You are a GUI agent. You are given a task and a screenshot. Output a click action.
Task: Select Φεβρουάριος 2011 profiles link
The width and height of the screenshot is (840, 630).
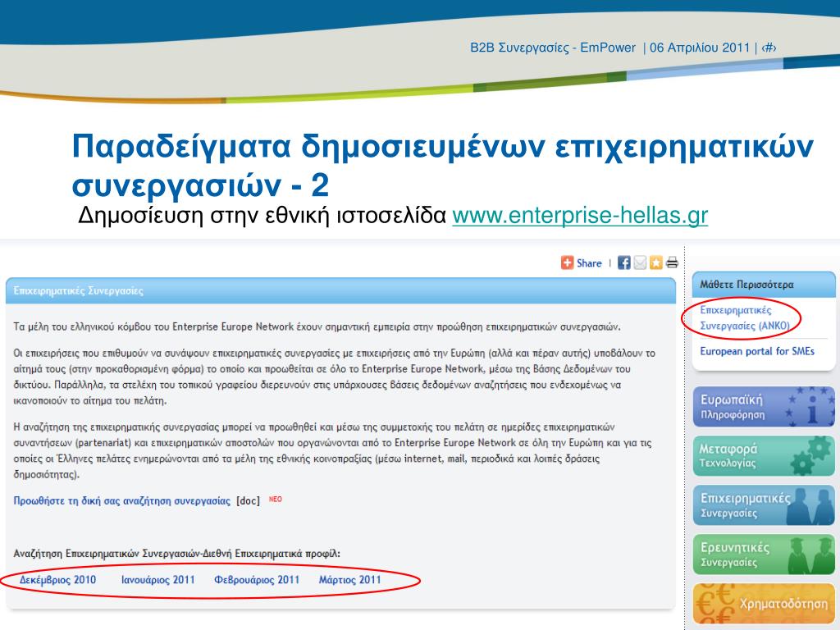257,580
